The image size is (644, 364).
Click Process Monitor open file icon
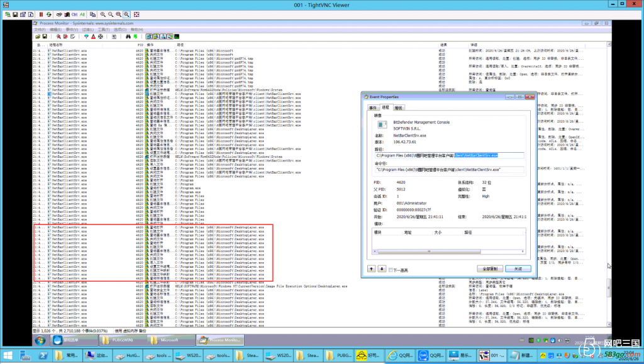(38, 36)
